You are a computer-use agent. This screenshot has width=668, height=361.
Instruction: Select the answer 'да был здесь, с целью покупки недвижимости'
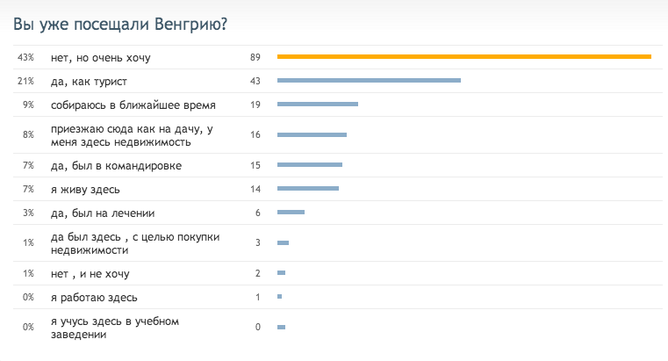pos(135,243)
